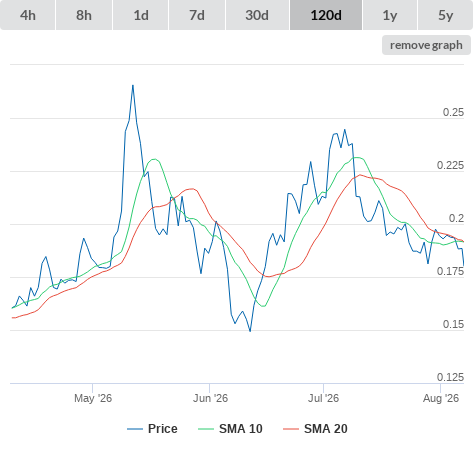Switch to the 8h range tab

84,15
